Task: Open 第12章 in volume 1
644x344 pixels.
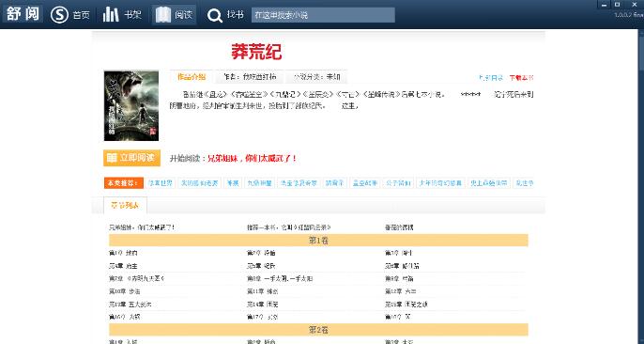Action: (401, 291)
